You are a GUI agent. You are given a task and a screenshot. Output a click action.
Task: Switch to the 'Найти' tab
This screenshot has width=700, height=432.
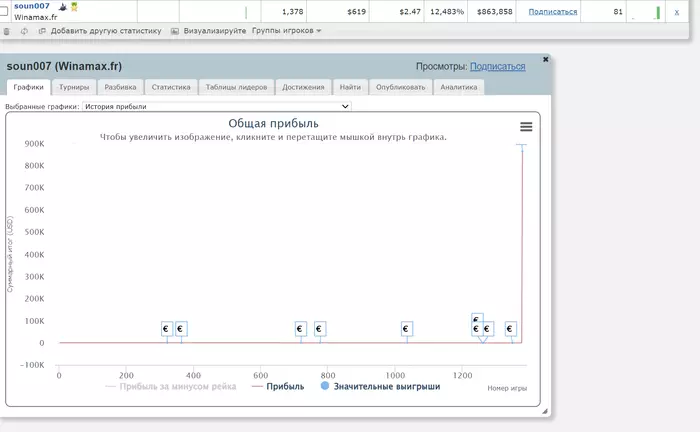click(350, 87)
